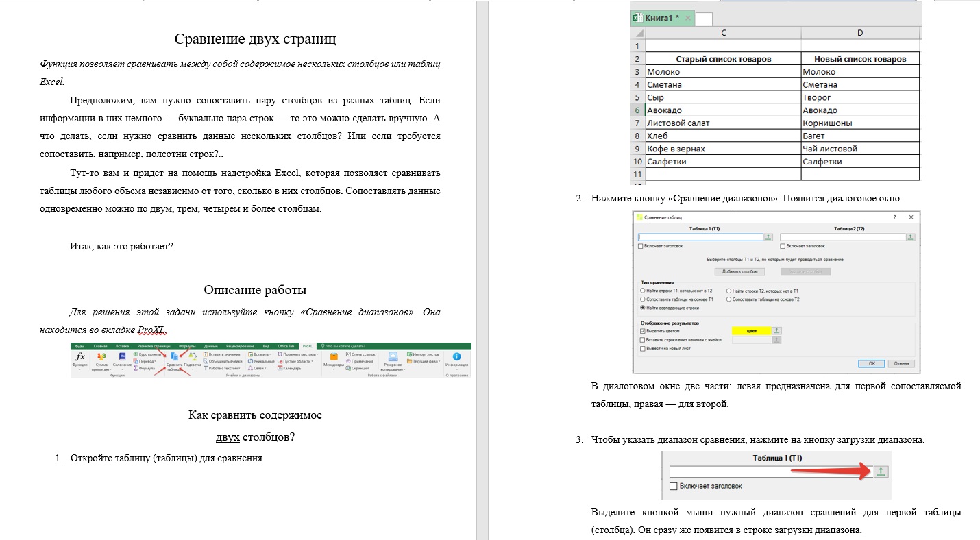The image size is (980, 540).
Task: Click the Таблица 2 (T2) range input field
Action: point(842,237)
